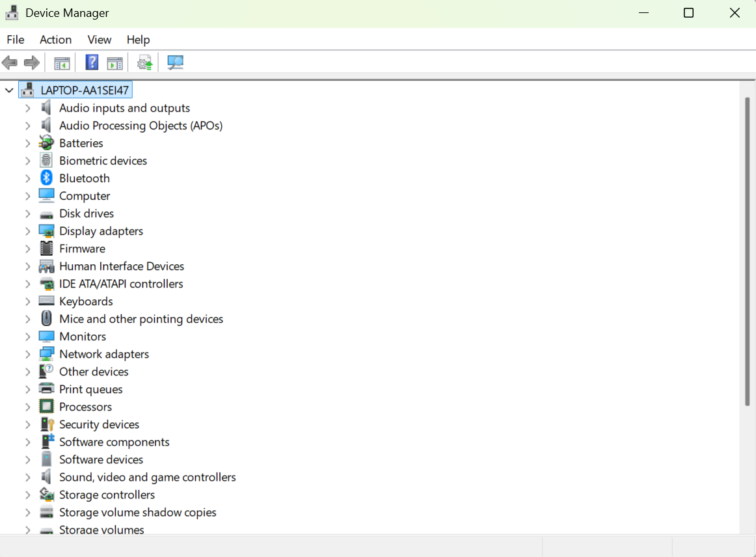Click the Computer category monitor icon
Viewport: 756px width, 557px height.
(46, 196)
